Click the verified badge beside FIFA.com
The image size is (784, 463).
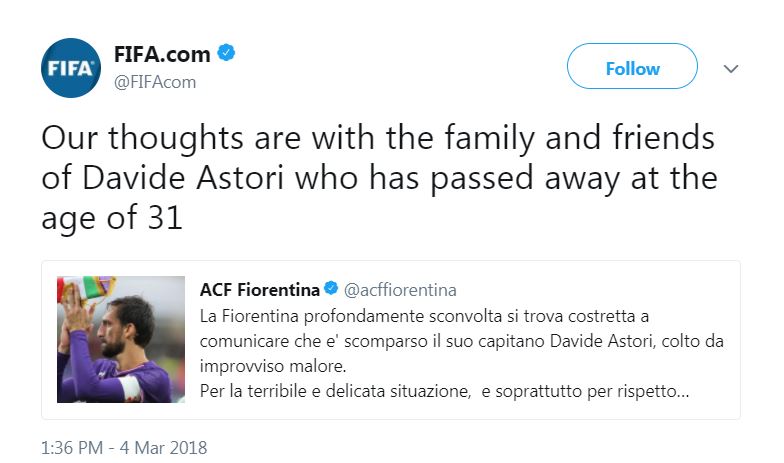[227, 54]
